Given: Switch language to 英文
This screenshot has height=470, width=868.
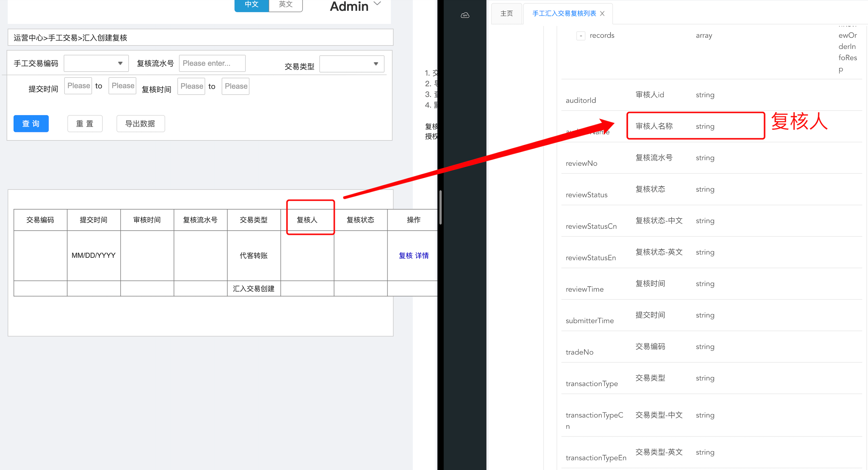Looking at the screenshot, I should tap(285, 5).
